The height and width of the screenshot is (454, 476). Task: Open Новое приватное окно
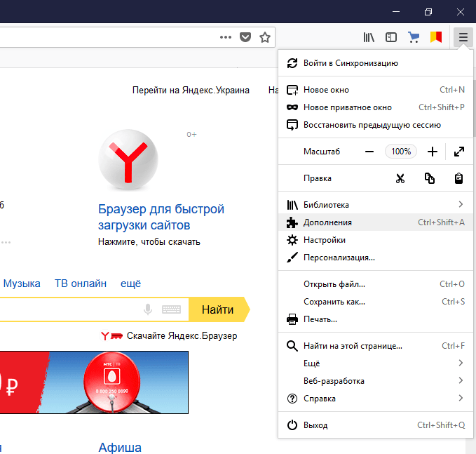(x=376, y=107)
